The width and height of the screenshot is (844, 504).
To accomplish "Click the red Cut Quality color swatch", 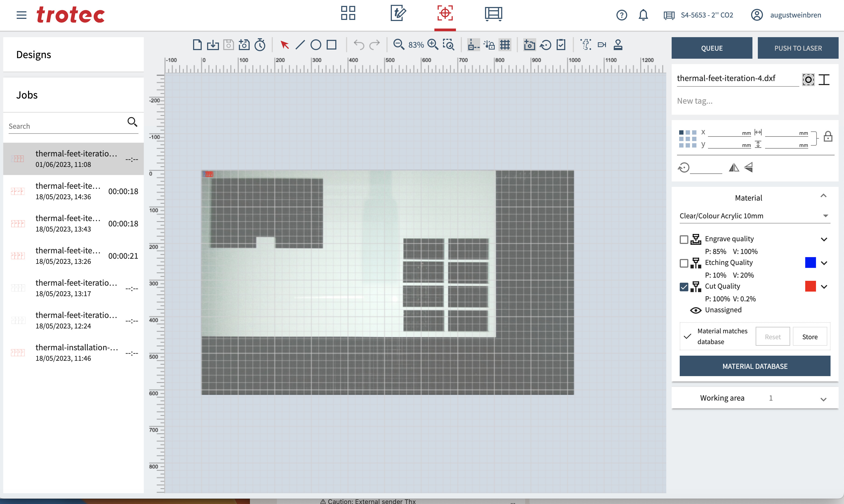I will tap(810, 286).
